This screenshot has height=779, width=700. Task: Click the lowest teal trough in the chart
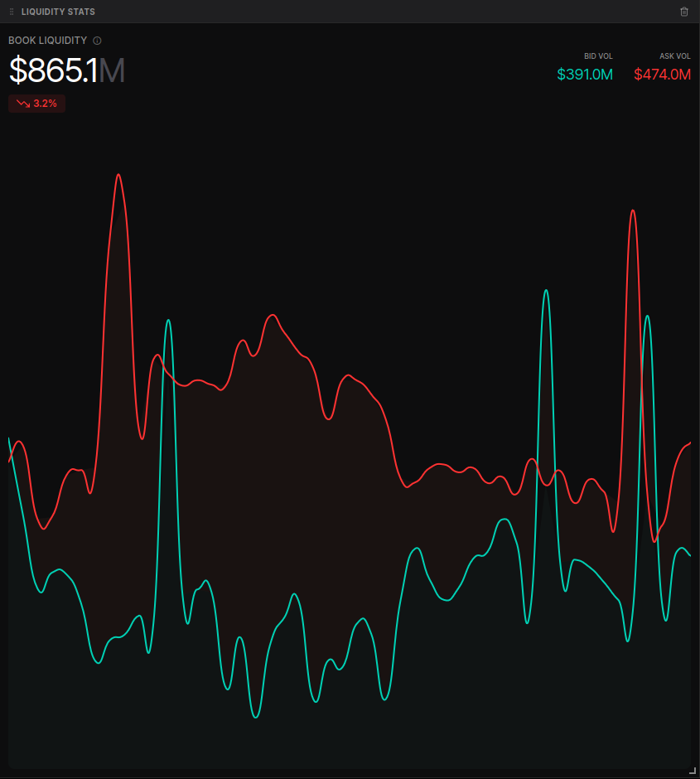click(x=254, y=714)
